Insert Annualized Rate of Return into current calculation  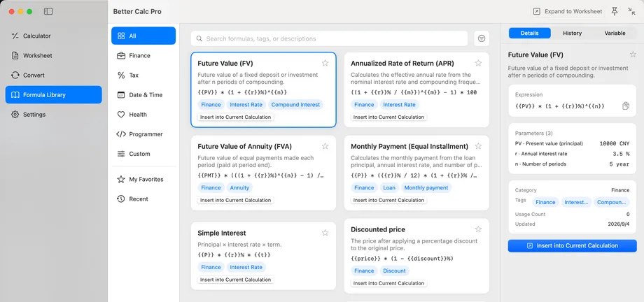click(389, 117)
